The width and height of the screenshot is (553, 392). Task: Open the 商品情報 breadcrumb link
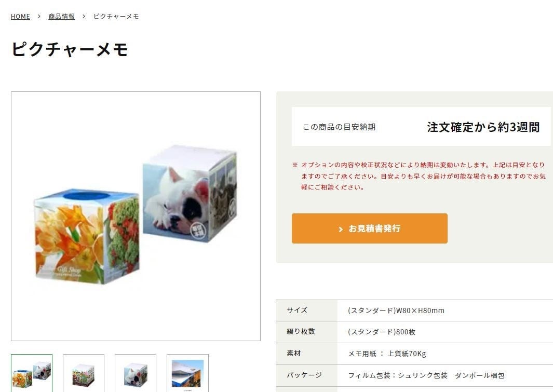click(x=61, y=16)
